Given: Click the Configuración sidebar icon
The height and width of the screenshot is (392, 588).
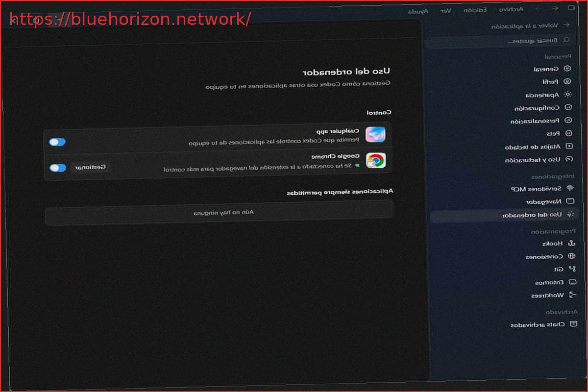Looking at the screenshot, I should pyautogui.click(x=568, y=108).
